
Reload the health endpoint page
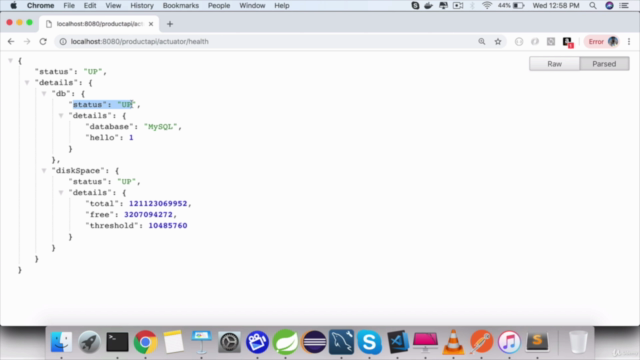43,42
